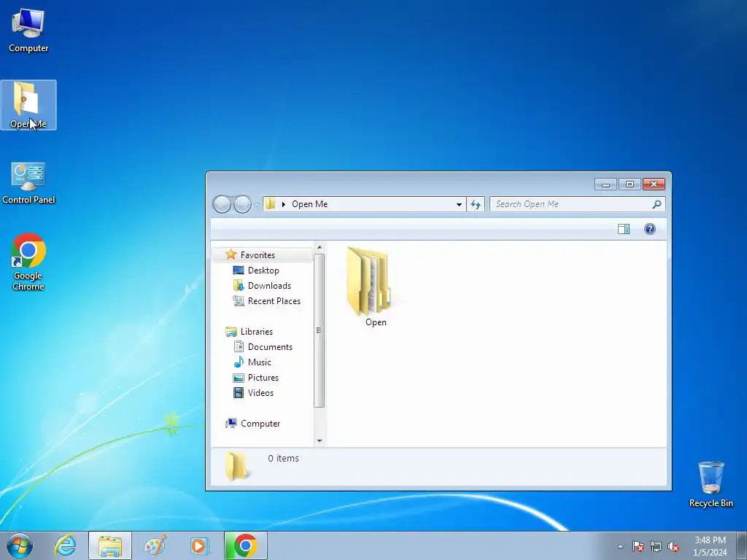The height and width of the screenshot is (560, 747).
Task: Launch Internet Explorer from taskbar
Action: coord(65,545)
